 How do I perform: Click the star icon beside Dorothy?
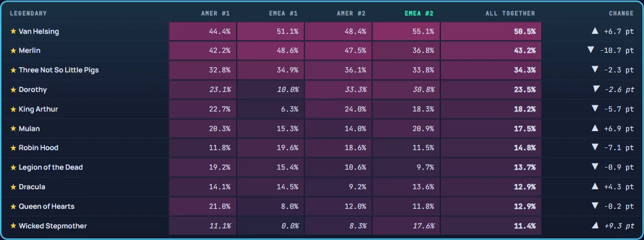tap(14, 90)
